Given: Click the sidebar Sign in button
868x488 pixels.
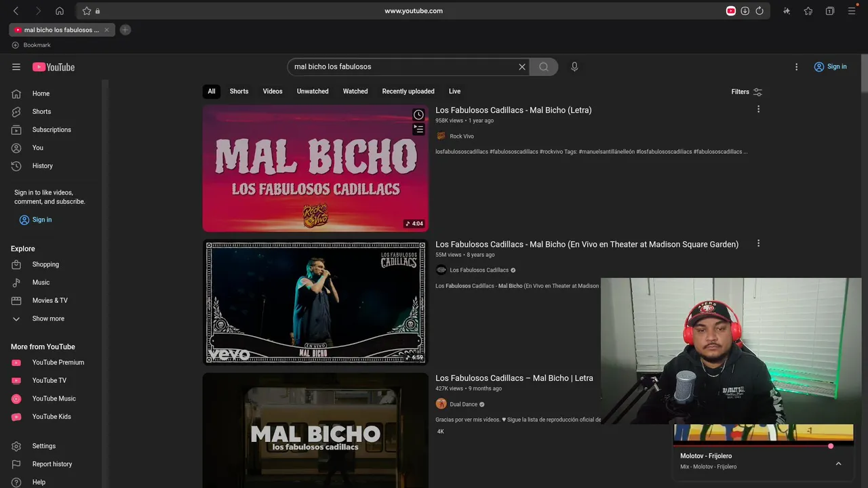Looking at the screenshot, I should pyautogui.click(x=35, y=220).
